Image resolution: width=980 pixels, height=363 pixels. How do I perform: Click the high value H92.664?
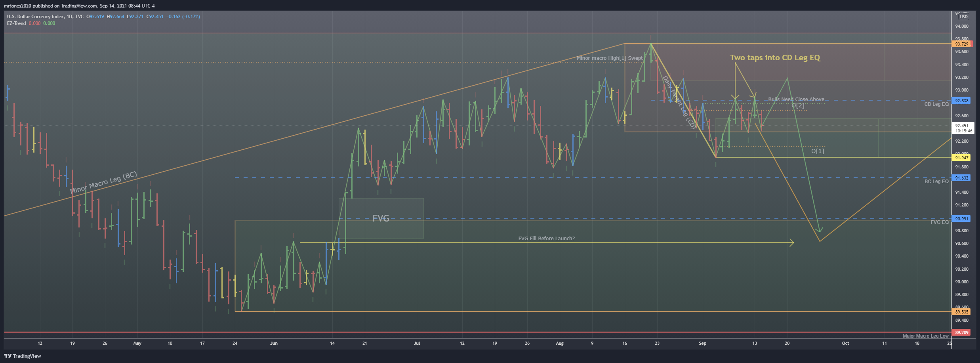[115, 17]
